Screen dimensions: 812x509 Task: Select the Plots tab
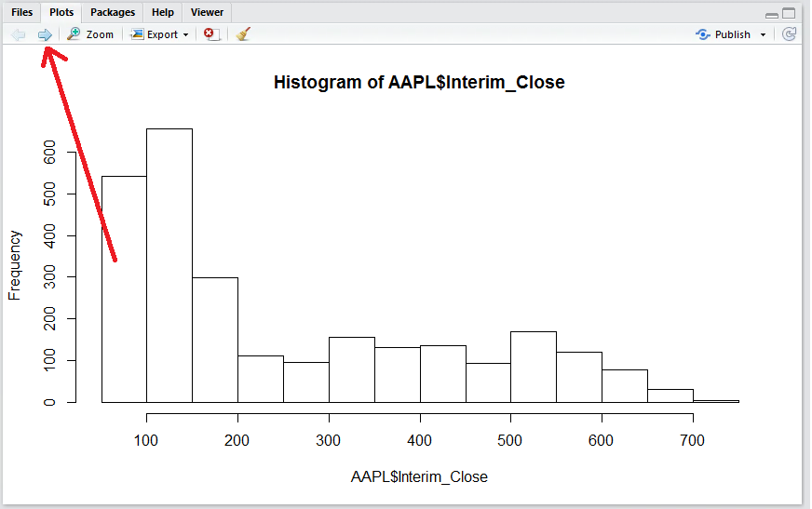[x=61, y=12]
